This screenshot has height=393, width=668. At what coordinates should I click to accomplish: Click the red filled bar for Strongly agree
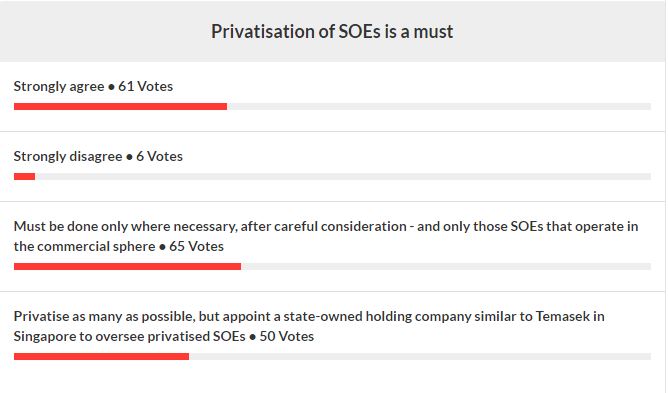click(x=120, y=107)
